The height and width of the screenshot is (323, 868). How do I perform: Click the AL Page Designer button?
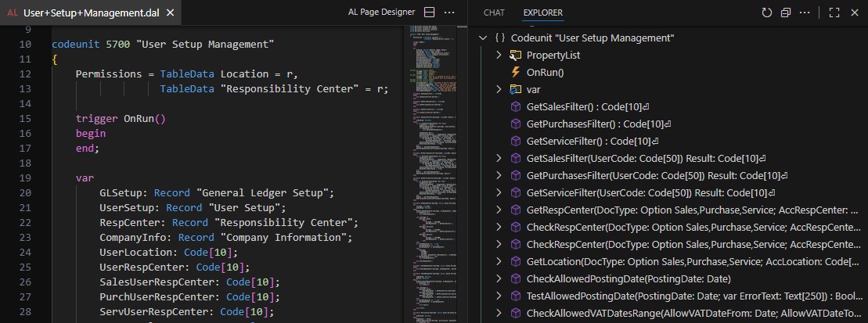[x=380, y=13]
